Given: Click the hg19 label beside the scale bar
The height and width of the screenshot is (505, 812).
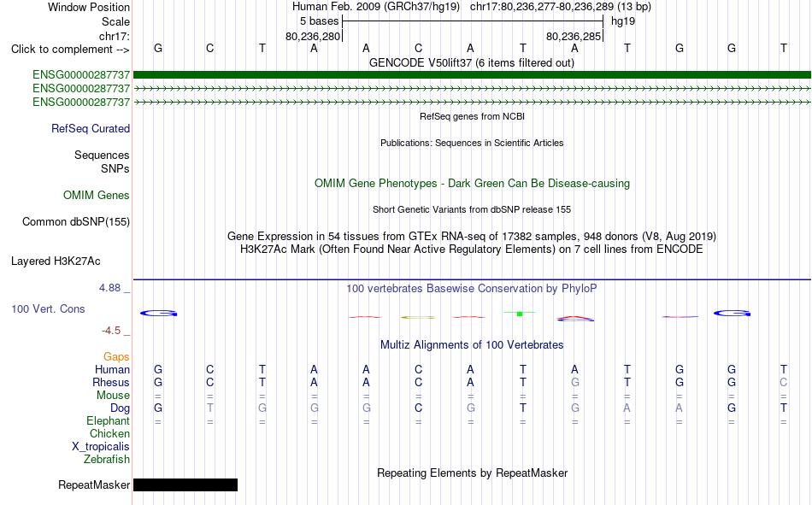Looking at the screenshot, I should click(x=623, y=21).
